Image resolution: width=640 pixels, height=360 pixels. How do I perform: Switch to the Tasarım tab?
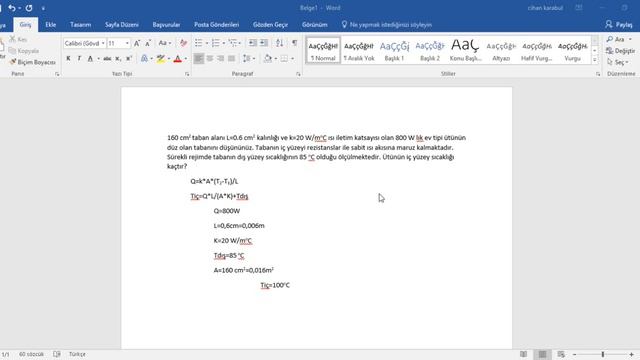point(80,24)
